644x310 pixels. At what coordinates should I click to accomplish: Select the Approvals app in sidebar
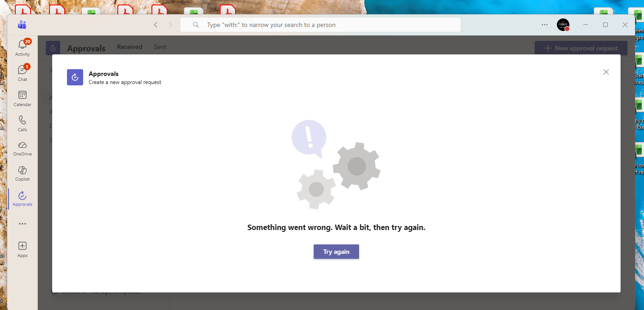(x=22, y=199)
